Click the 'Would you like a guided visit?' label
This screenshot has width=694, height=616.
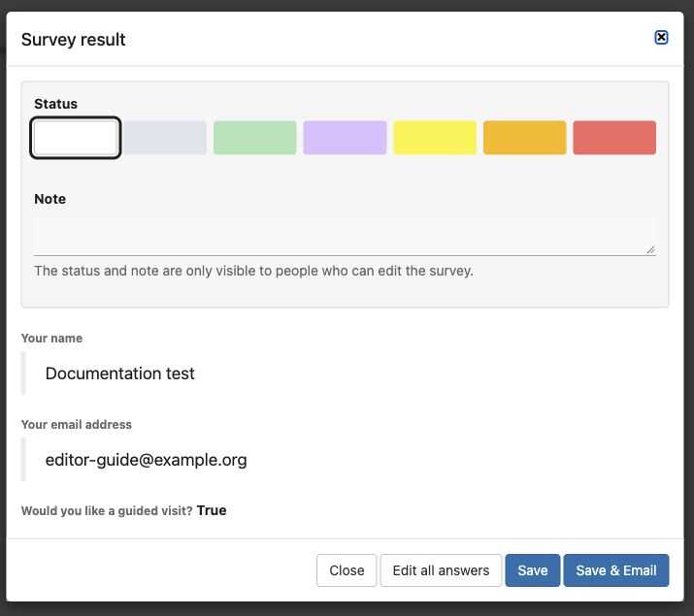[x=107, y=511]
